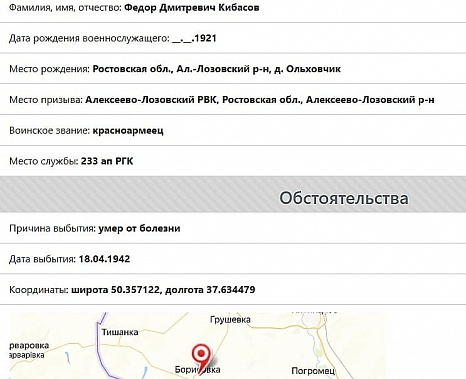Click the Дата рождения военнослужащего label
Image resolution: width=466 pixels, height=379 pixels.
(89, 38)
